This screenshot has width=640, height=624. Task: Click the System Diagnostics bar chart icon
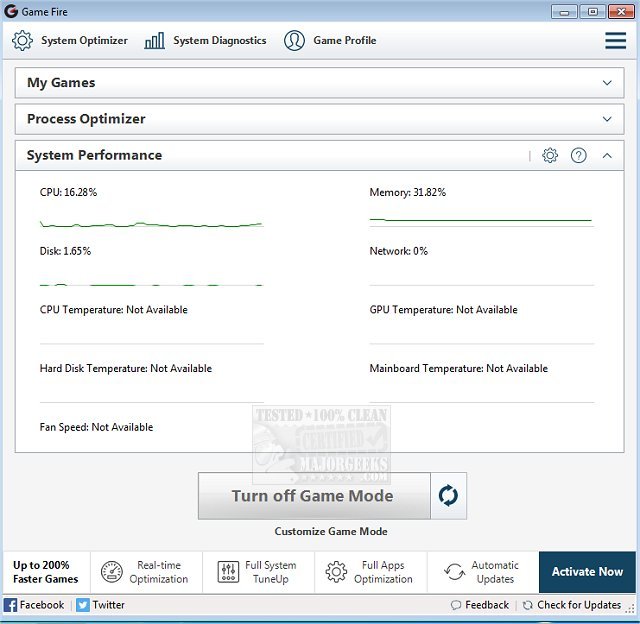click(x=155, y=41)
